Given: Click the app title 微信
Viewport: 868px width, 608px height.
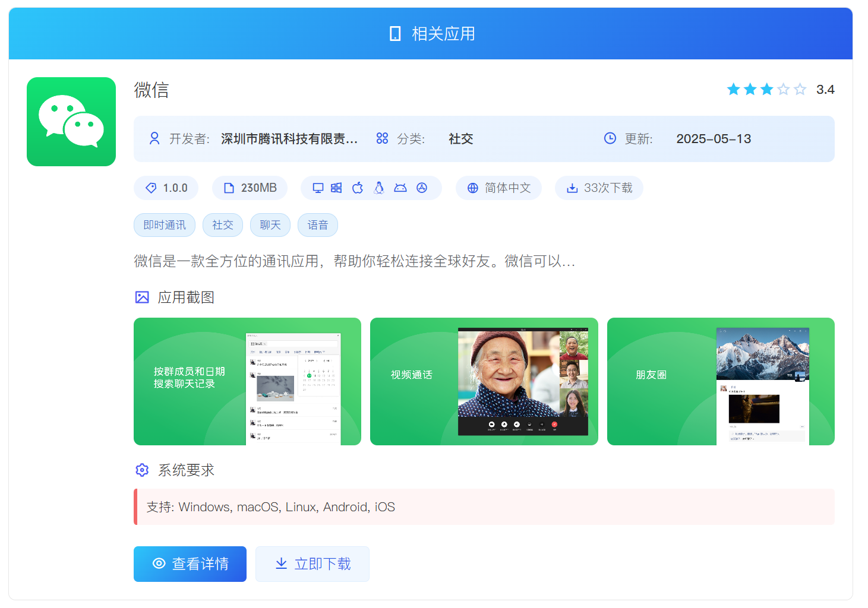Looking at the screenshot, I should 151,90.
